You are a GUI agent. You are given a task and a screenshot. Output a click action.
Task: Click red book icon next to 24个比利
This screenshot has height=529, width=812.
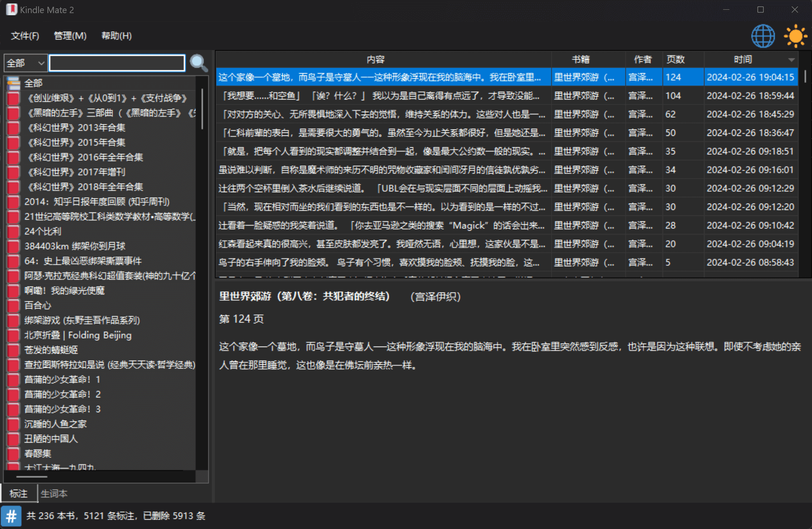[x=14, y=231]
